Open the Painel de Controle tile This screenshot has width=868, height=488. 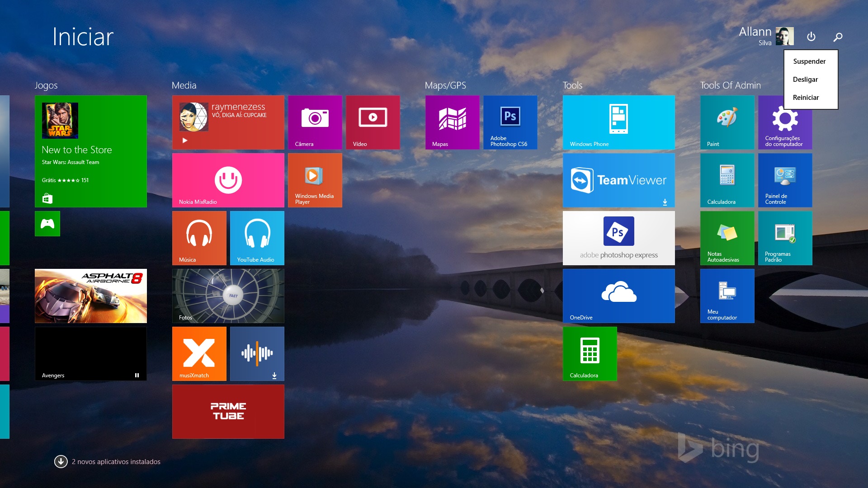[x=785, y=180]
